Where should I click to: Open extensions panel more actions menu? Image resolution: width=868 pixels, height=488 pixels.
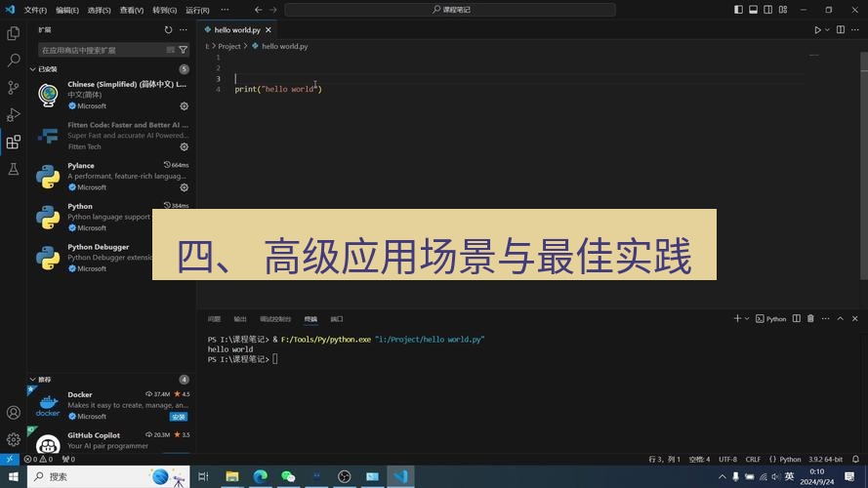[184, 30]
